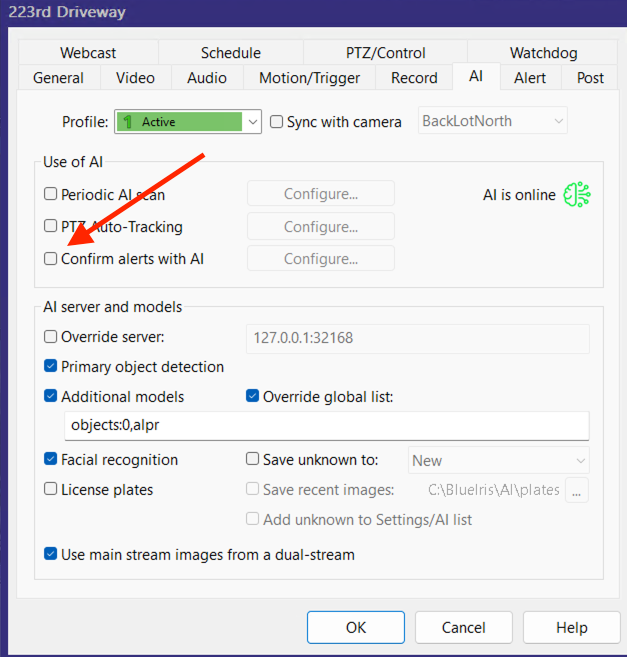
Task: Select the Watchdog tab
Action: click(x=543, y=53)
